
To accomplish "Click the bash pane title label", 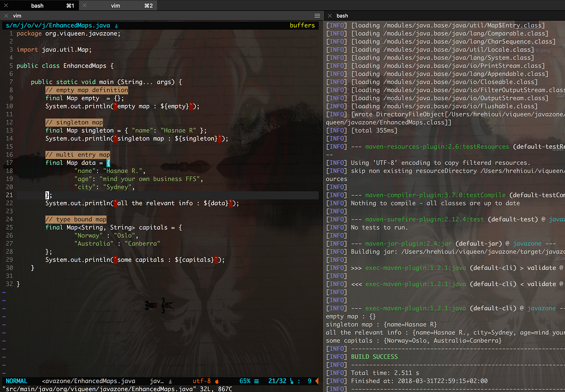I will click(342, 15).
